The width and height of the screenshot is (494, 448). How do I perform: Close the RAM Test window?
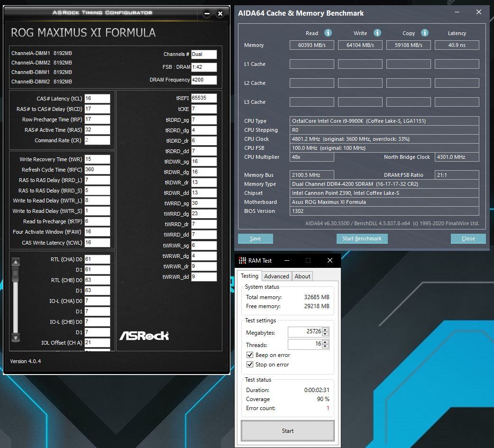click(x=330, y=260)
